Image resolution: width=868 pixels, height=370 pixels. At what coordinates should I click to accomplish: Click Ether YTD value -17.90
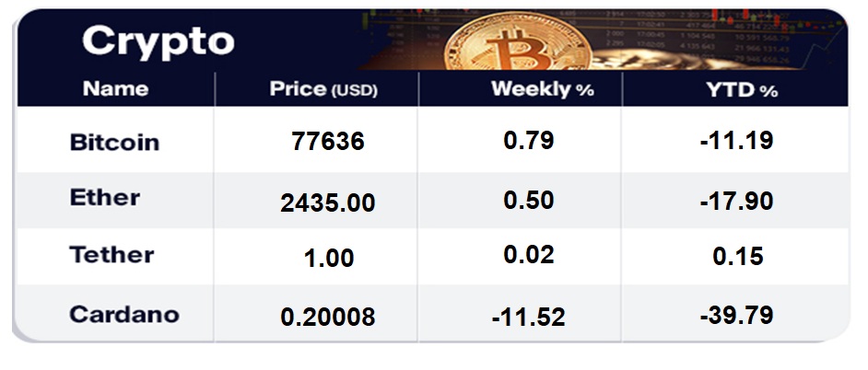click(x=737, y=201)
